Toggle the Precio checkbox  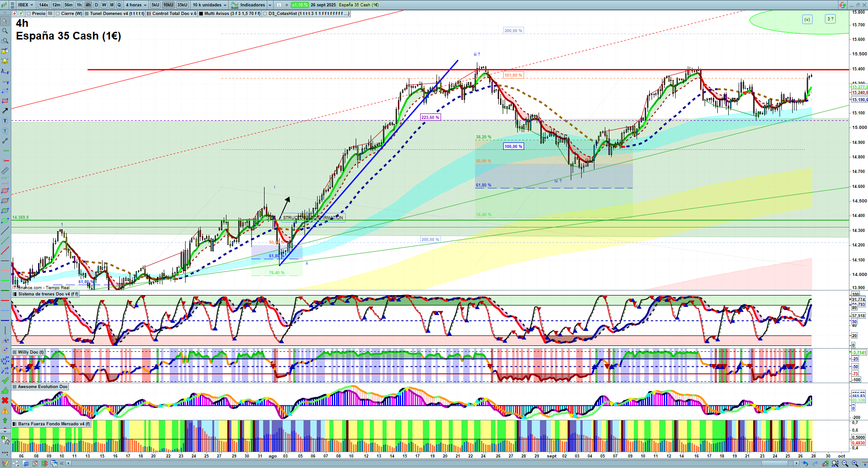click(29, 14)
